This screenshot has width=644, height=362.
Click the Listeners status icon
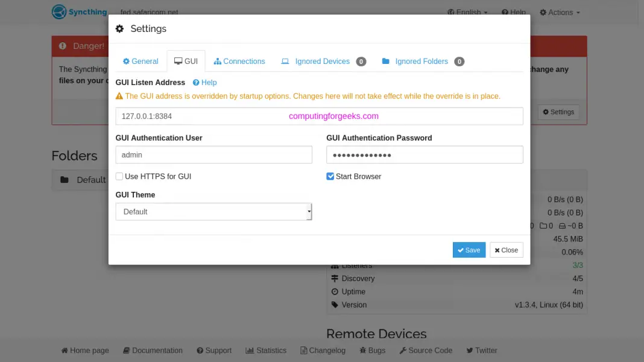tap(335, 265)
